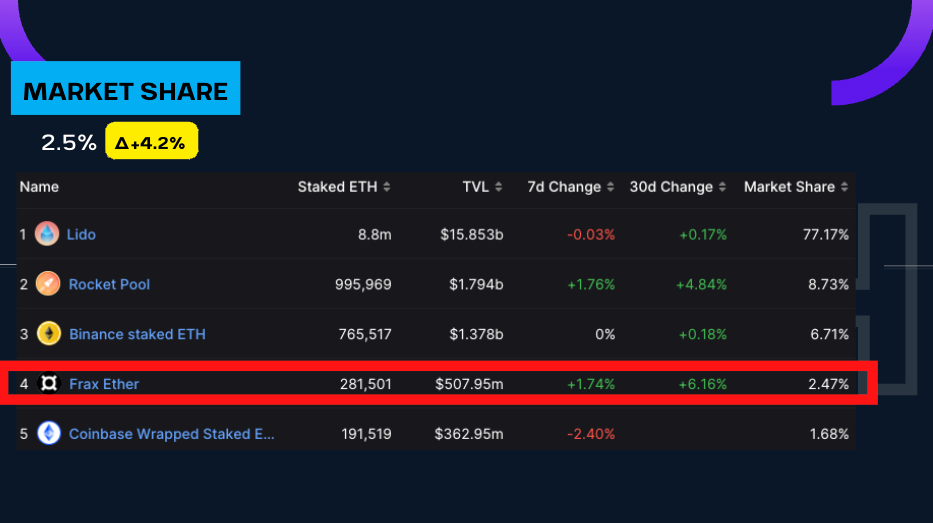This screenshot has width=933, height=523.
Task: Click the MARKET SHARE title banner
Action: pyautogui.click(x=126, y=91)
